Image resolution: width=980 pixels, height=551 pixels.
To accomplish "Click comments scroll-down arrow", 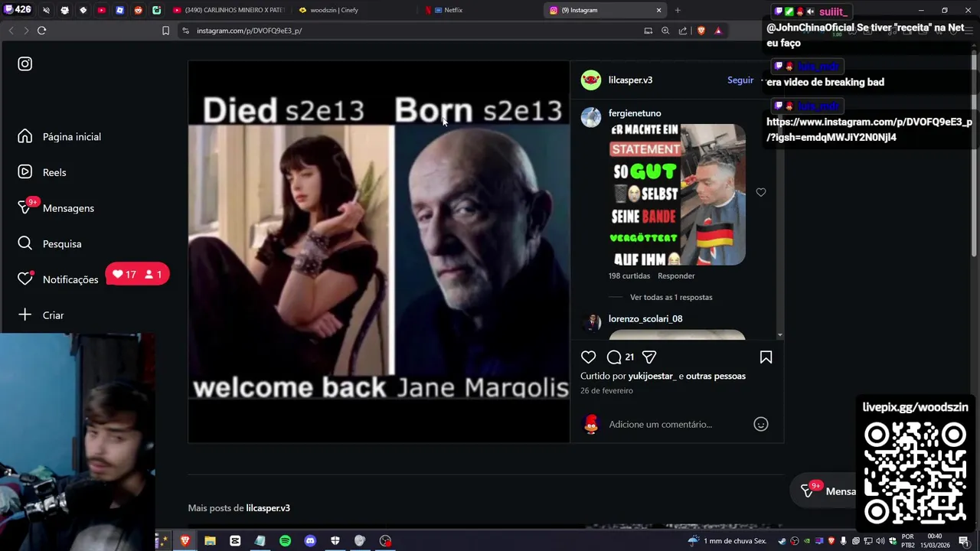I will (780, 335).
